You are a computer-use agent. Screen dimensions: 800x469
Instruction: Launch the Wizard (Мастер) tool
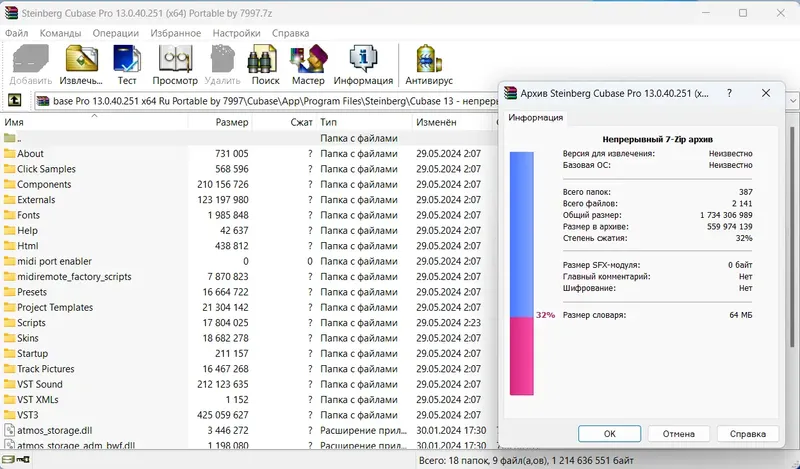(x=308, y=65)
